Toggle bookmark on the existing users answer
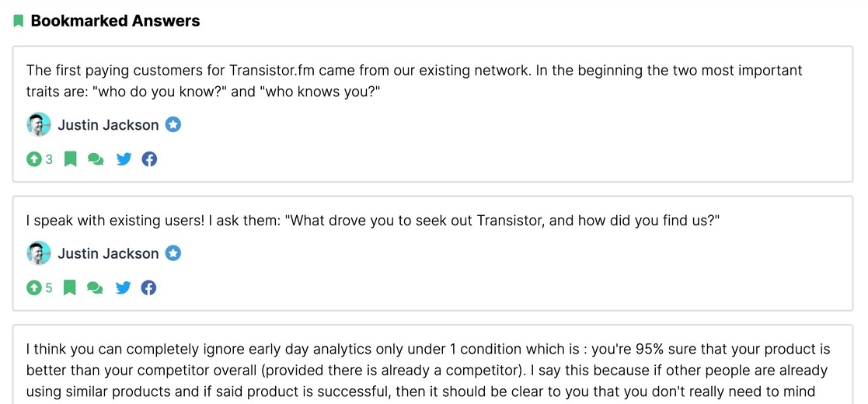The height and width of the screenshot is (404, 868). pyautogui.click(x=69, y=287)
